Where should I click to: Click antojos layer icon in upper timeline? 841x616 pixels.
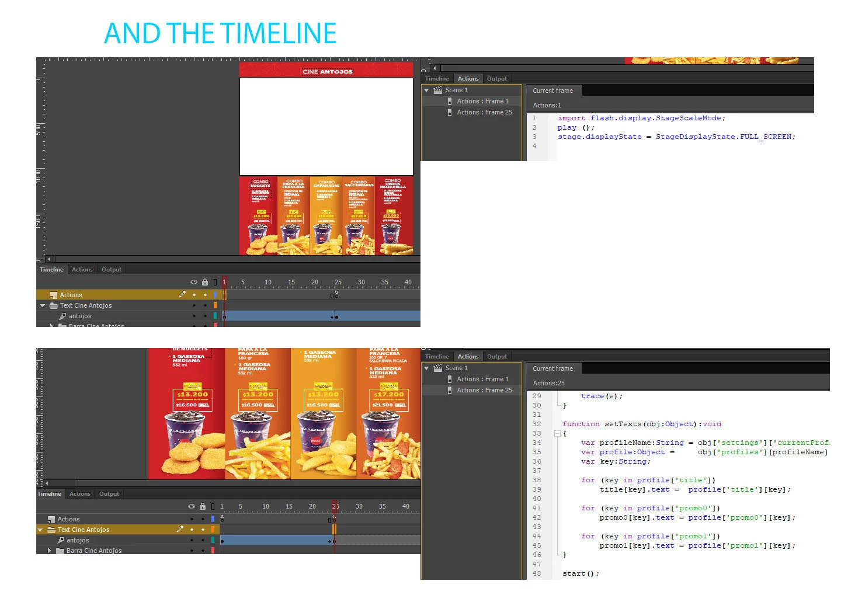pos(63,316)
